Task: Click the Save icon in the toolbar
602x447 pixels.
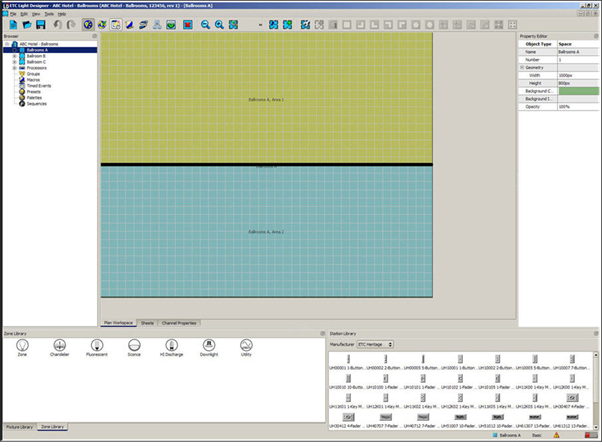Action: (41, 24)
